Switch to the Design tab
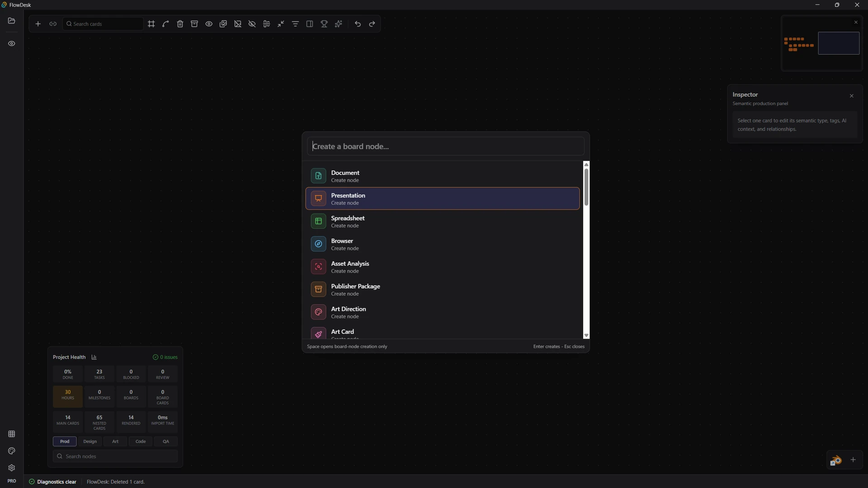The image size is (868, 488). [x=90, y=441]
